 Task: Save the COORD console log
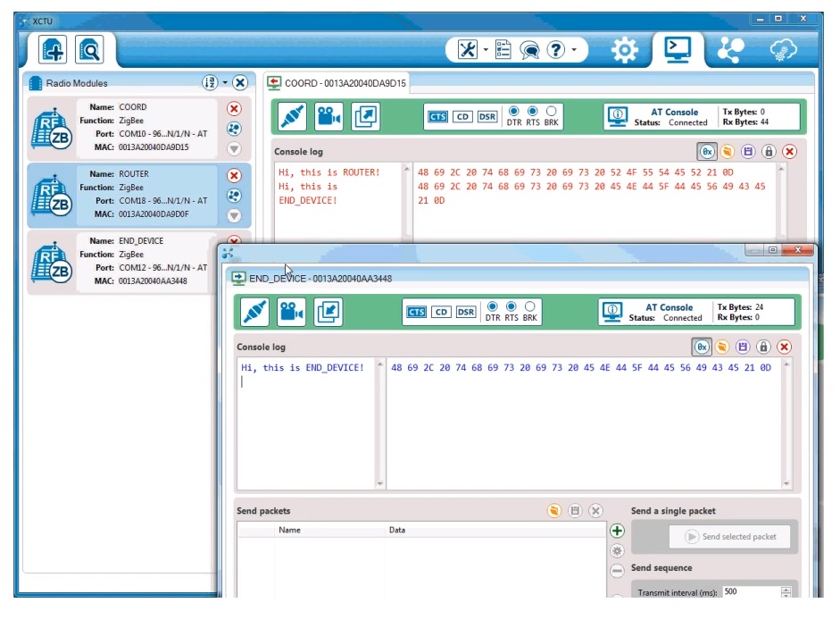[x=748, y=152]
